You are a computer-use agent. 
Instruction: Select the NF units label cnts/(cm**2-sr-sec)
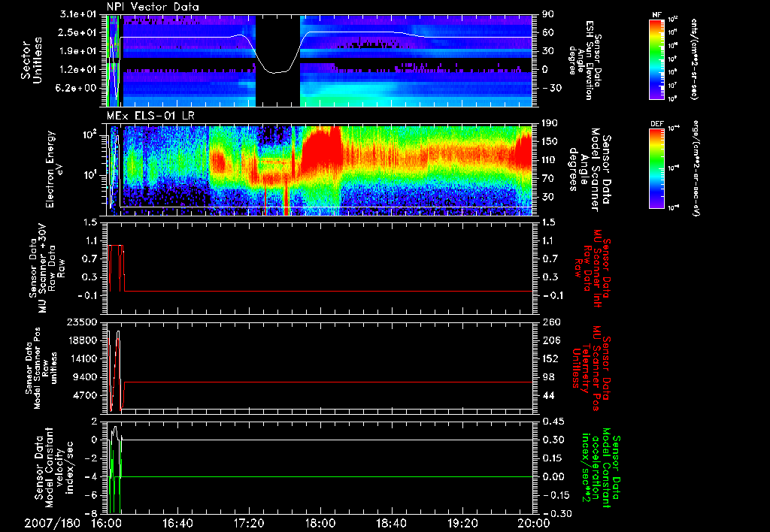click(x=694, y=59)
